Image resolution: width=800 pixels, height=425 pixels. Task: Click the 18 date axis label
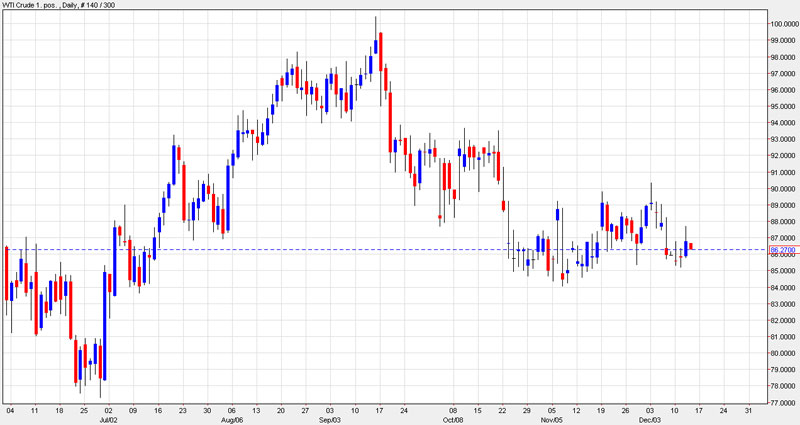(x=59, y=411)
